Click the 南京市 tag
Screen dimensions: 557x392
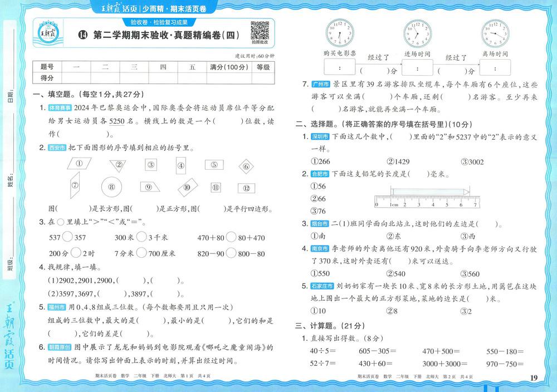coord(320,248)
